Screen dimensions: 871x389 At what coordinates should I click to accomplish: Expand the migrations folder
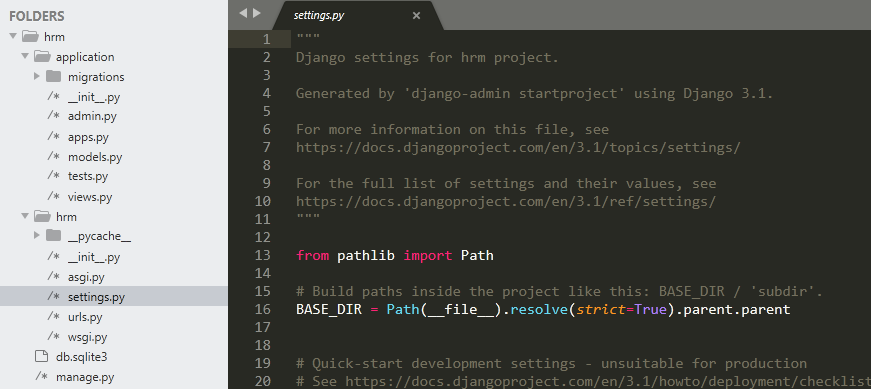click(x=37, y=76)
